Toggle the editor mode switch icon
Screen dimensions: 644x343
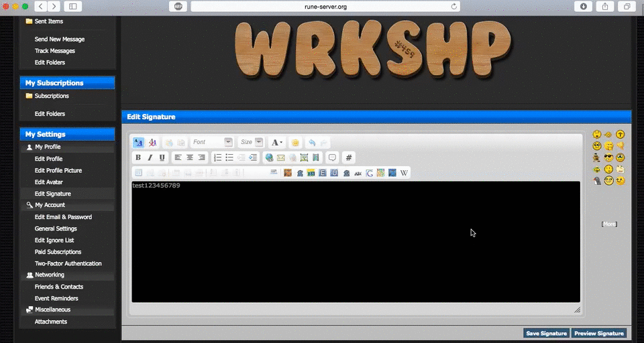pyautogui.click(x=138, y=143)
